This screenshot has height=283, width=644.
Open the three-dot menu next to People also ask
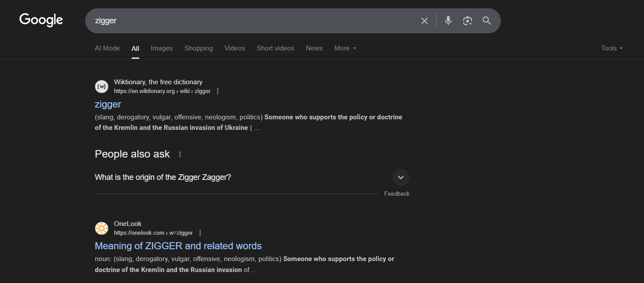pyautogui.click(x=180, y=154)
